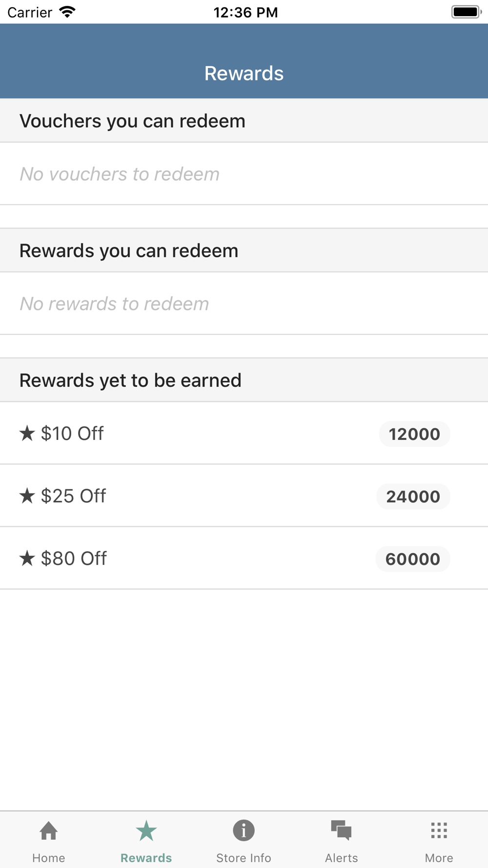Select the $10 Off reward text
Viewport: 488px width, 868px height.
click(x=72, y=434)
